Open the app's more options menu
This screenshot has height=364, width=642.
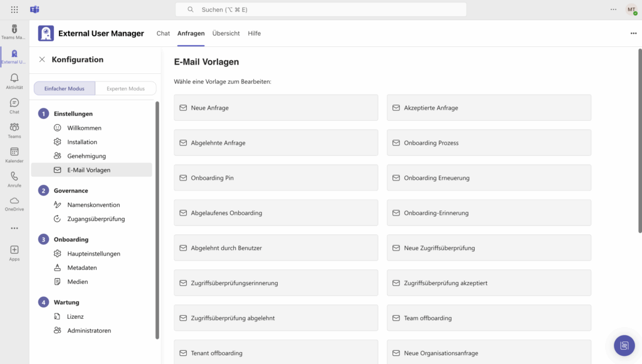[633, 34]
